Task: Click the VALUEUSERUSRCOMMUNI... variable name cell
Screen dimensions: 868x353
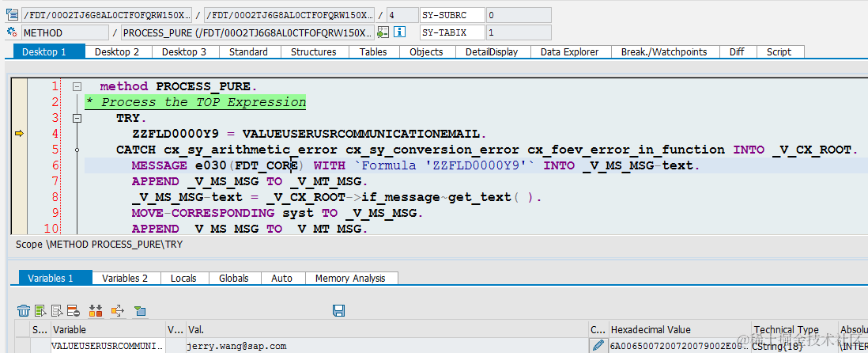Action: point(108,346)
